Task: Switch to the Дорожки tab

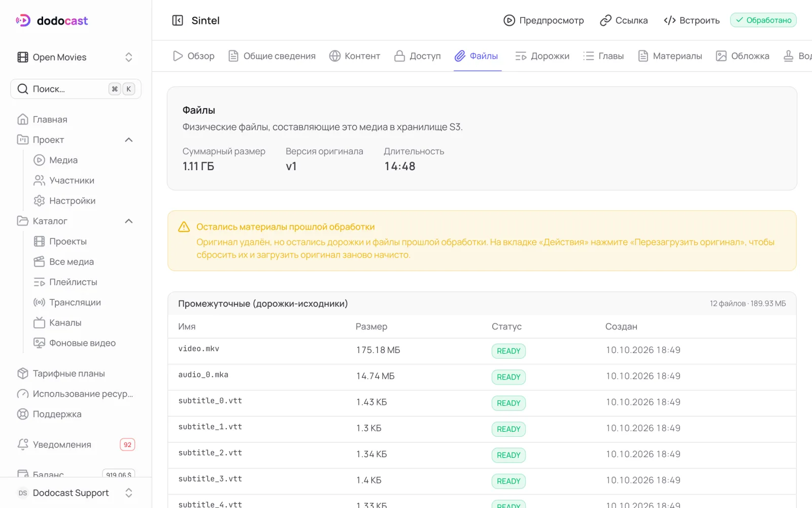Action: pos(542,56)
